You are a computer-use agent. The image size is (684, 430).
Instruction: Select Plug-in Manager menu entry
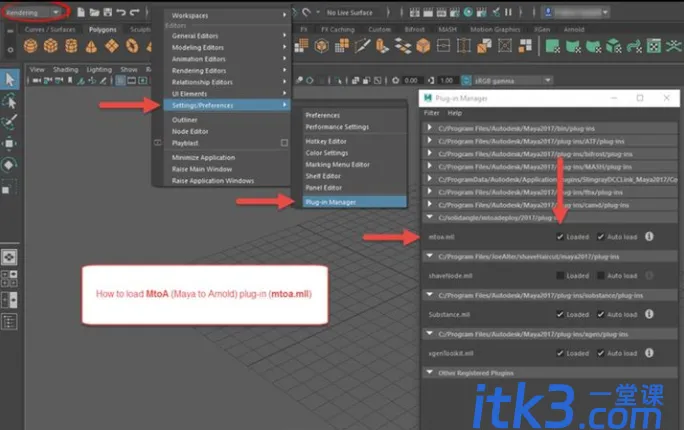point(354,202)
